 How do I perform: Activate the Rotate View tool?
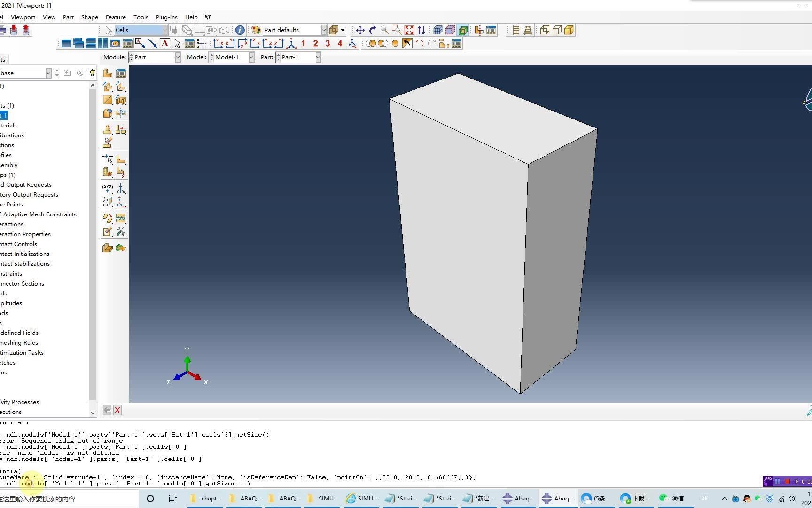click(372, 30)
